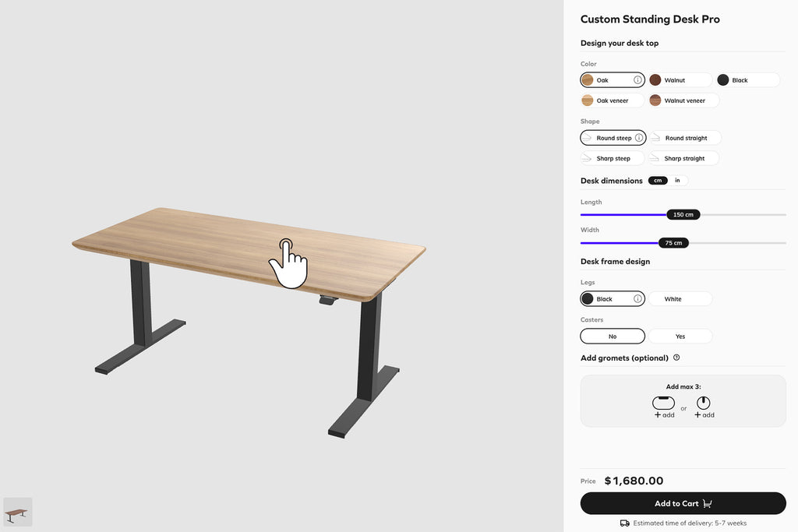The width and height of the screenshot is (798, 532).
Task: Click the Length slider handle at 150 cm
Action: [x=683, y=215]
